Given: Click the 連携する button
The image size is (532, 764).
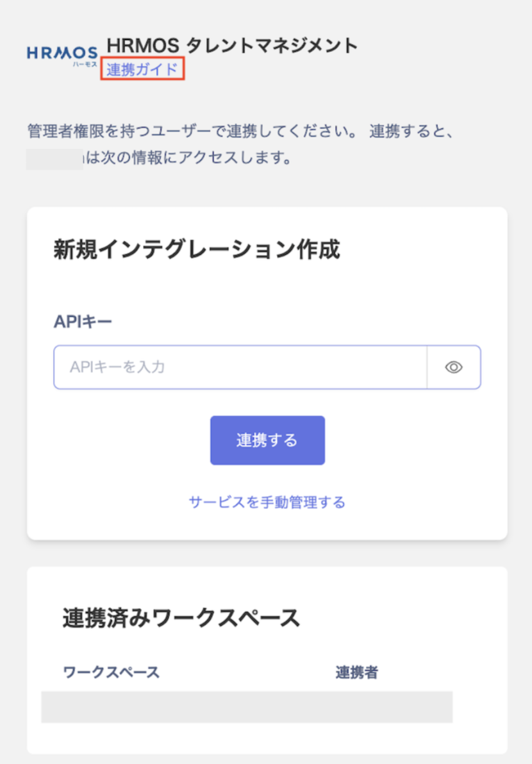Looking at the screenshot, I should pos(267,440).
